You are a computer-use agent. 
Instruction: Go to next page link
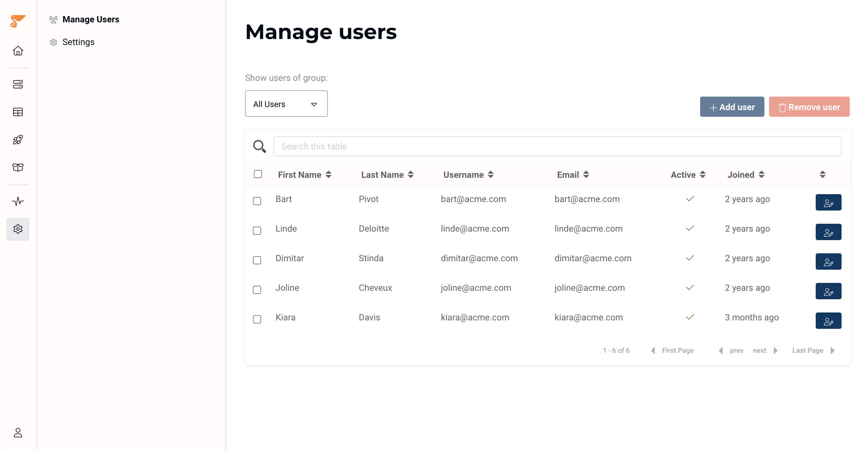point(759,350)
